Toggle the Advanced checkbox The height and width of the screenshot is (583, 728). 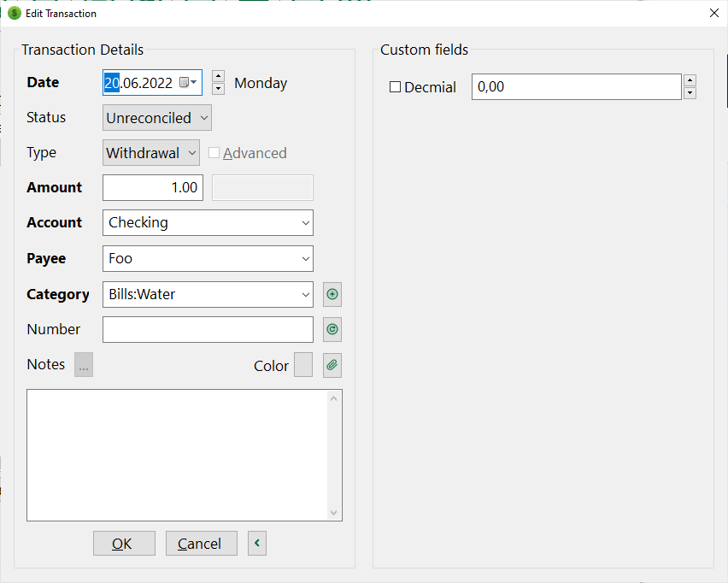pos(214,152)
